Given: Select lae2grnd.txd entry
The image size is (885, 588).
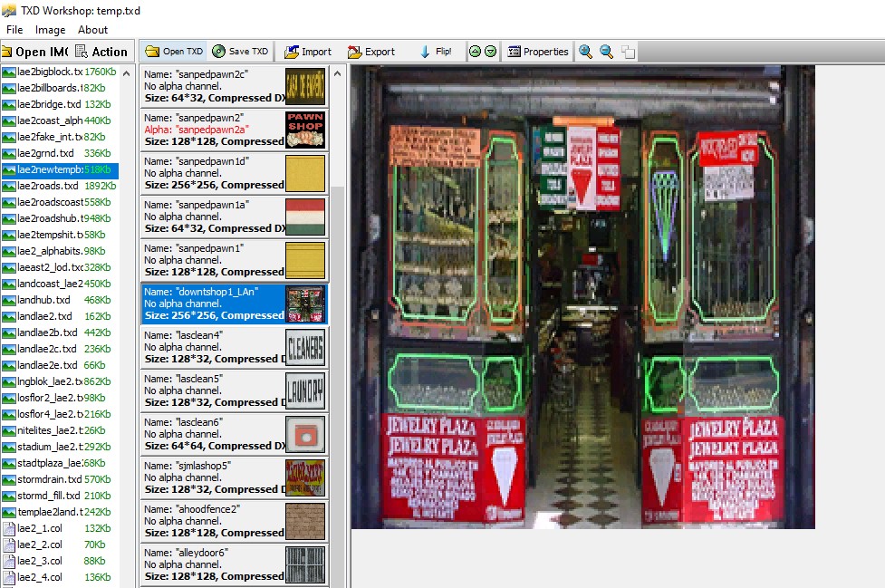Looking at the screenshot, I should point(60,153).
